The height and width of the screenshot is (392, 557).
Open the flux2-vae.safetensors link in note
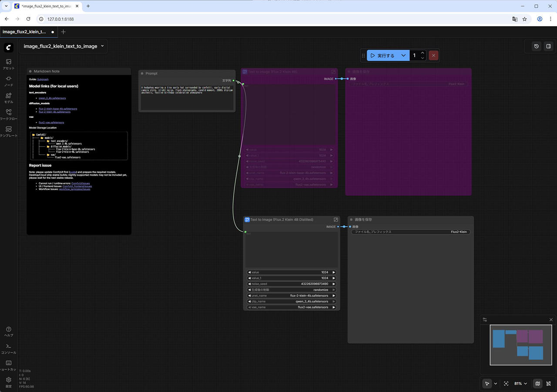[51, 123]
